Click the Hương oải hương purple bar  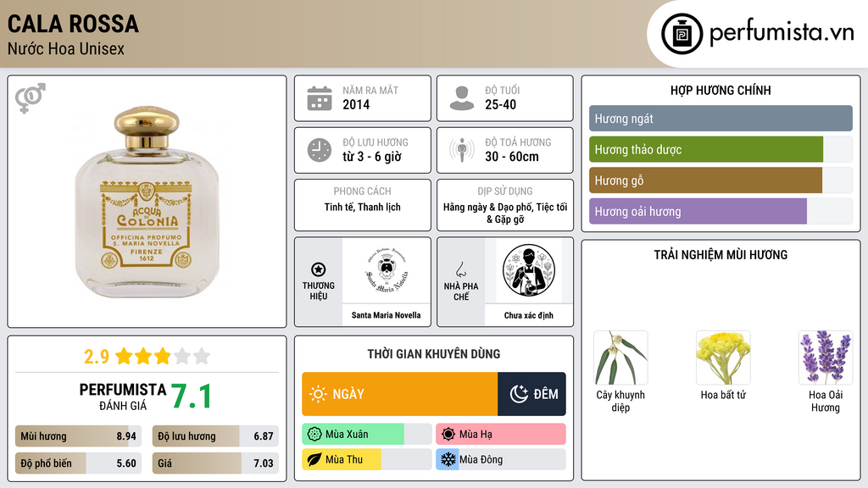pyautogui.click(x=698, y=211)
